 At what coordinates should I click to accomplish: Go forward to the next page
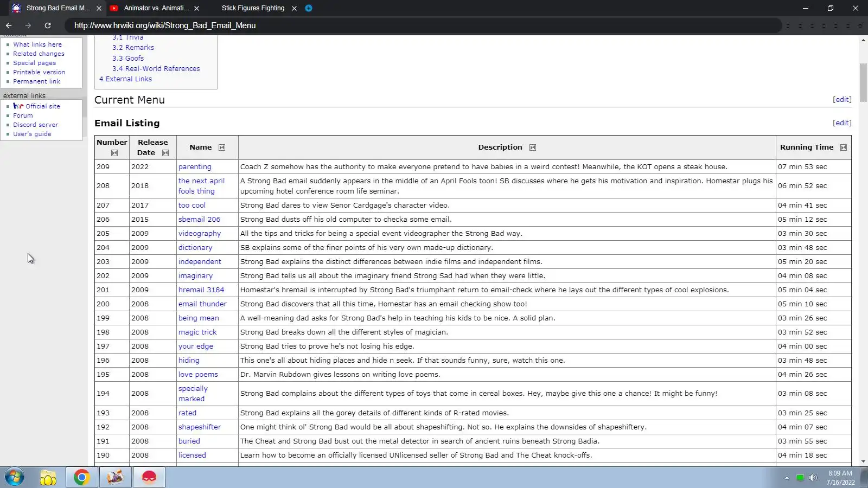click(28, 25)
